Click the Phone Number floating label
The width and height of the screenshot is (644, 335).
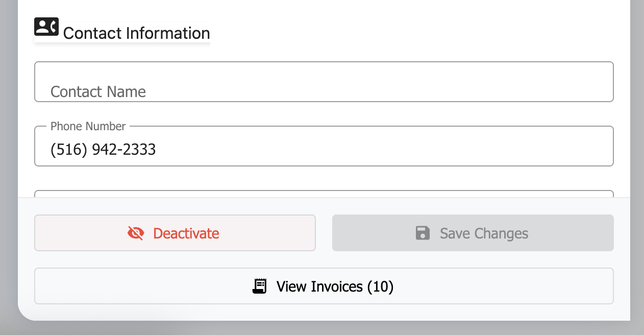[x=88, y=126]
